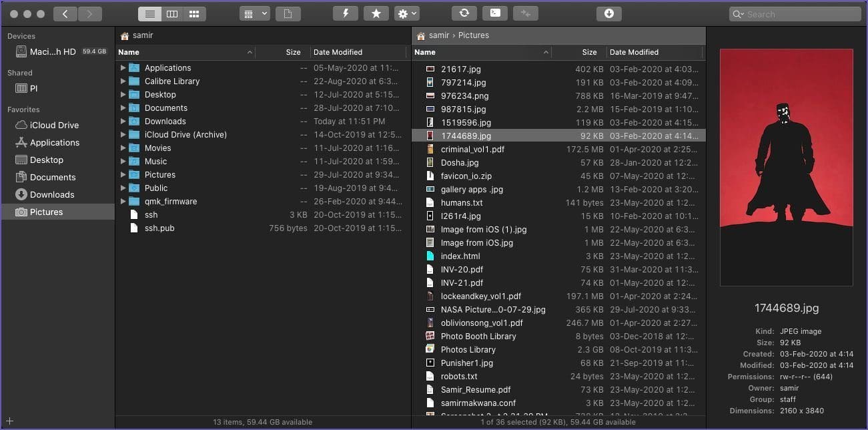Click the download arrow toolbar icon
Screen dimensions: 868x430
pyautogui.click(x=609, y=13)
